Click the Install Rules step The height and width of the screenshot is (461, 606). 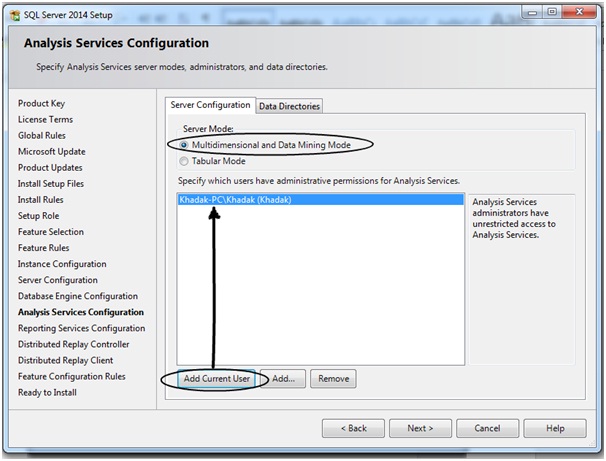click(41, 200)
